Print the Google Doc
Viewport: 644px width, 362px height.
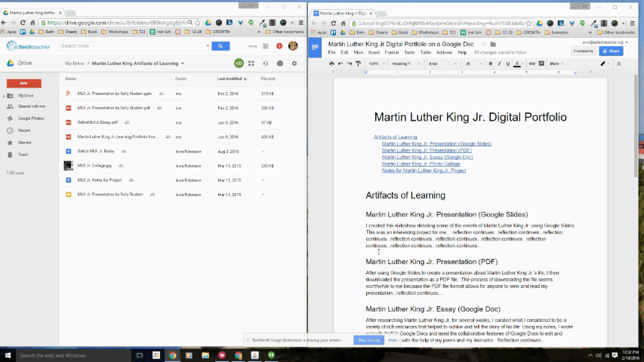click(x=332, y=63)
